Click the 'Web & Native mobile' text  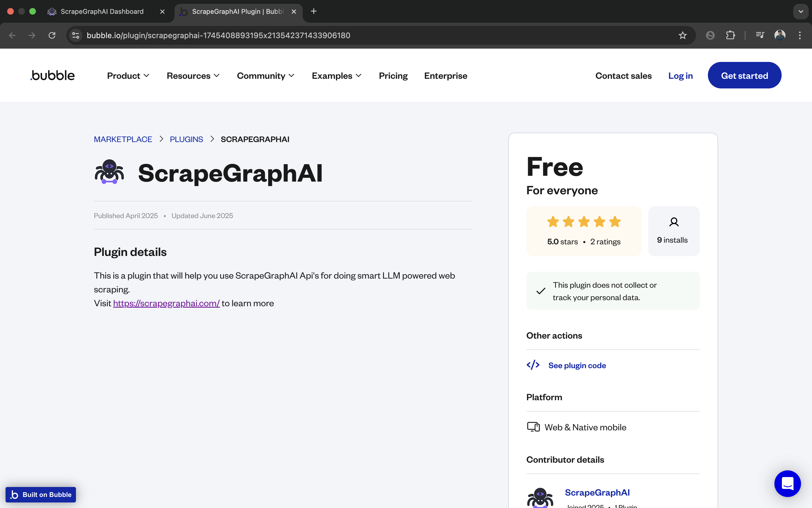pyautogui.click(x=585, y=427)
